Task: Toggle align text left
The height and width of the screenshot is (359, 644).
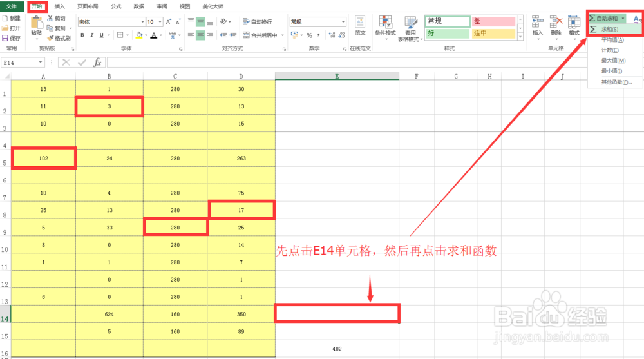Action: 191,35
